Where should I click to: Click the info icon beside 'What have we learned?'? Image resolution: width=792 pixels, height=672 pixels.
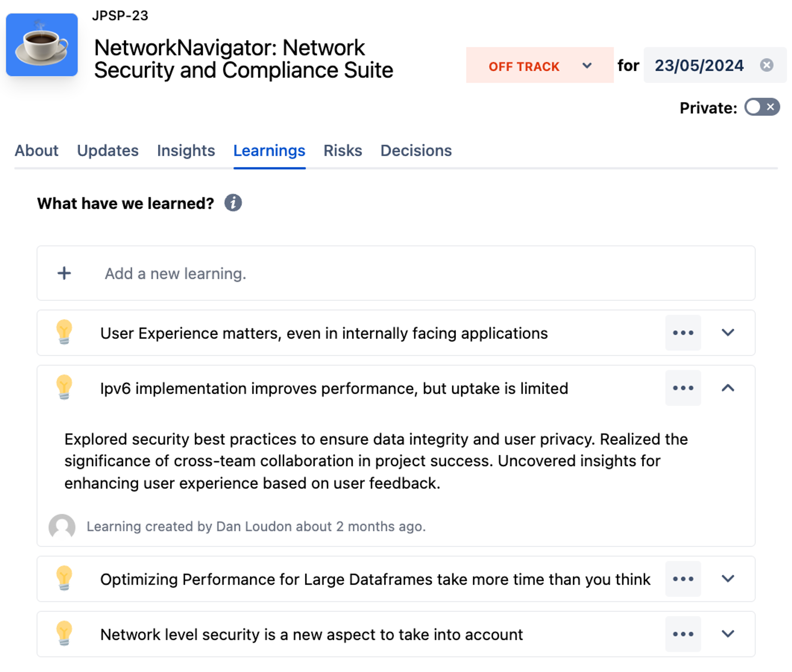point(233,203)
